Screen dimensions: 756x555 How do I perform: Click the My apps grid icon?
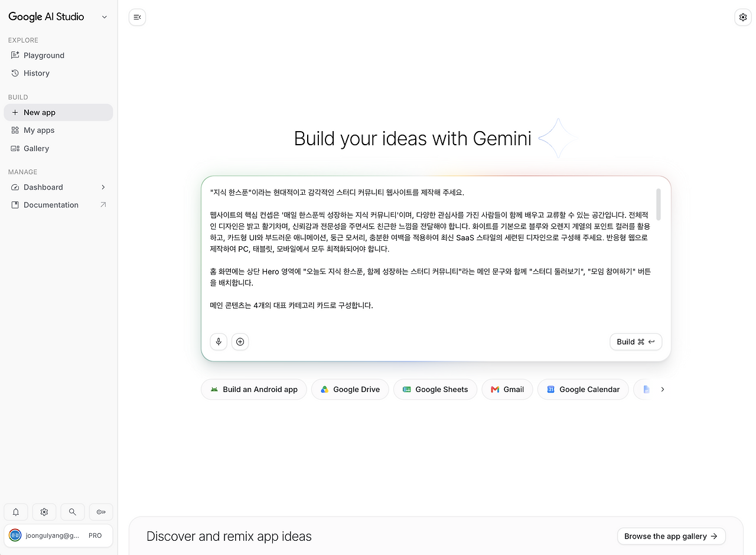tap(15, 130)
